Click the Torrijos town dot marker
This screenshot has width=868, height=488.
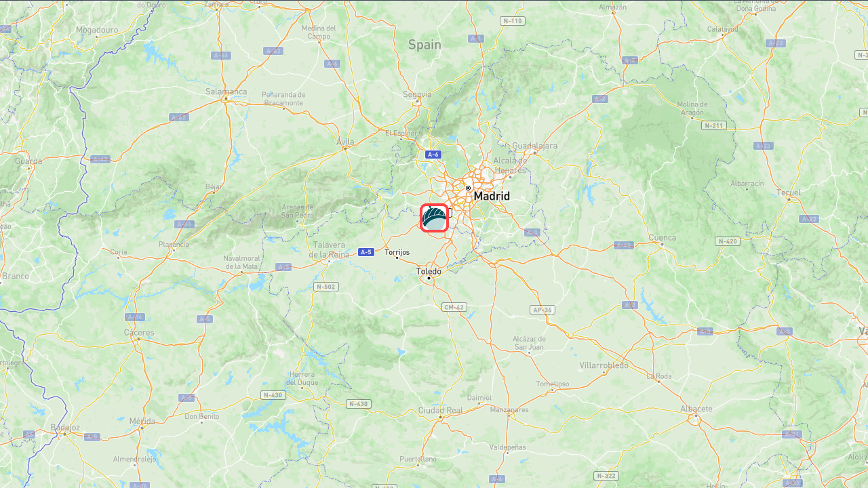click(397, 258)
